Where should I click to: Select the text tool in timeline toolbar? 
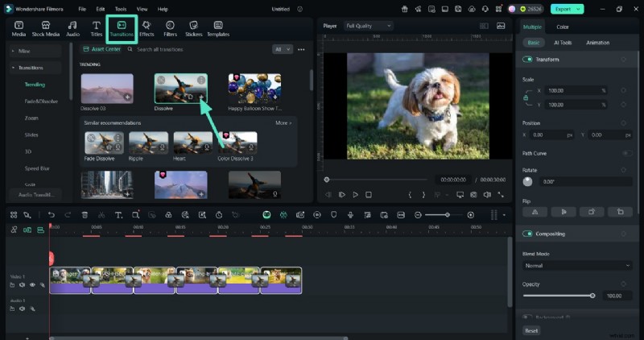pyautogui.click(x=118, y=215)
